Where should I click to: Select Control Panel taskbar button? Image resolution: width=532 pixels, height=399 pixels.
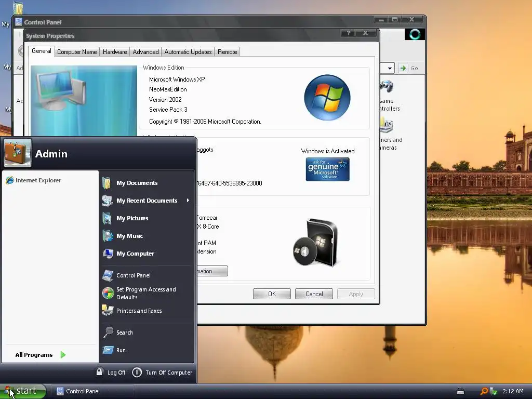tap(91, 391)
